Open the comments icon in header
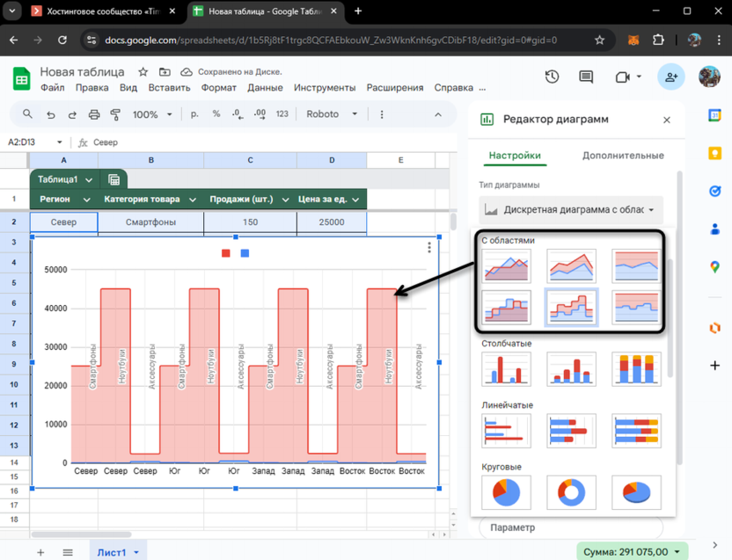Screen dimensions: 732x560 (x=586, y=77)
